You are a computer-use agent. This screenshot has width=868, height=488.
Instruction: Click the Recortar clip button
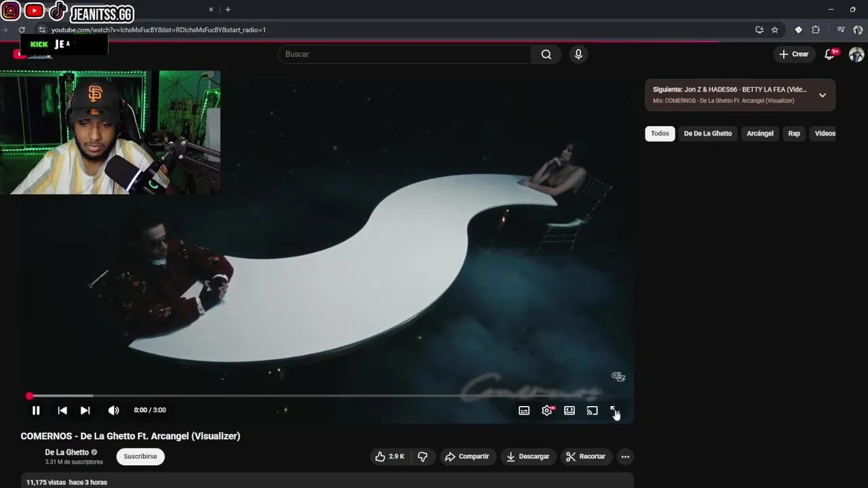click(586, 457)
